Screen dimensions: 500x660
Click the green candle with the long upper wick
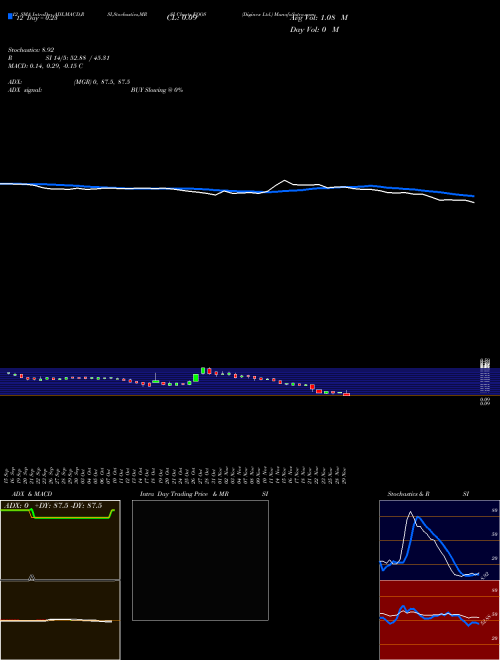pos(156,381)
